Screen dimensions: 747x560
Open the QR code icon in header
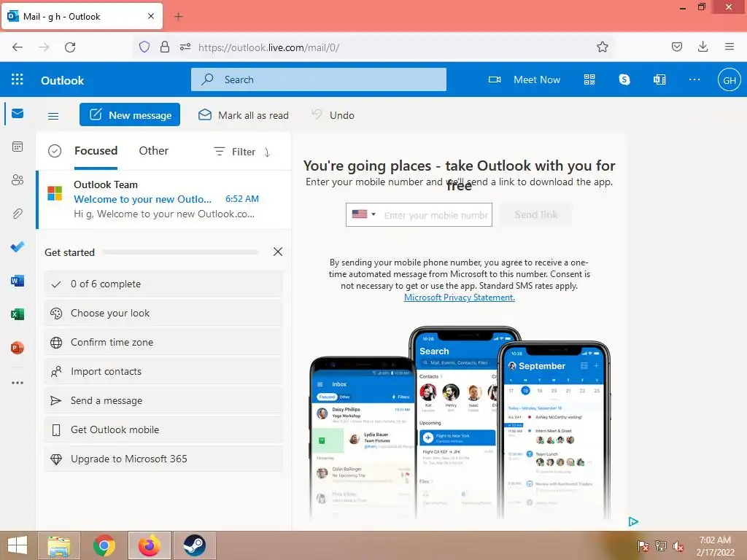pos(589,79)
